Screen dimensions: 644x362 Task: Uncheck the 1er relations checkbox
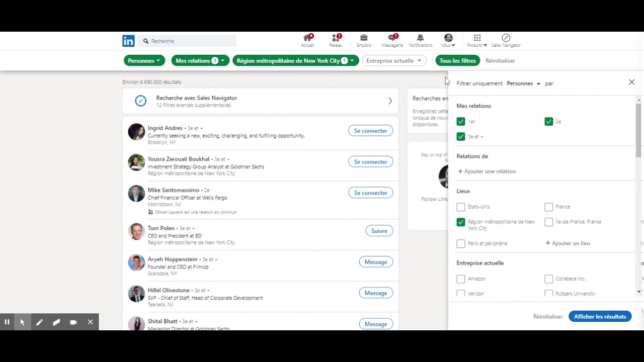tap(461, 122)
